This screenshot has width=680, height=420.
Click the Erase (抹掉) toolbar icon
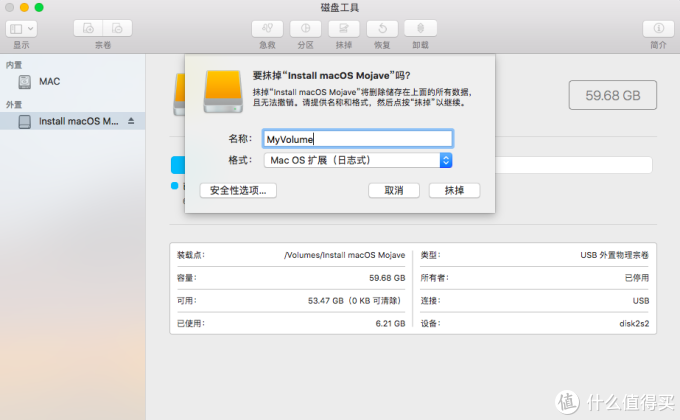pyautogui.click(x=343, y=29)
